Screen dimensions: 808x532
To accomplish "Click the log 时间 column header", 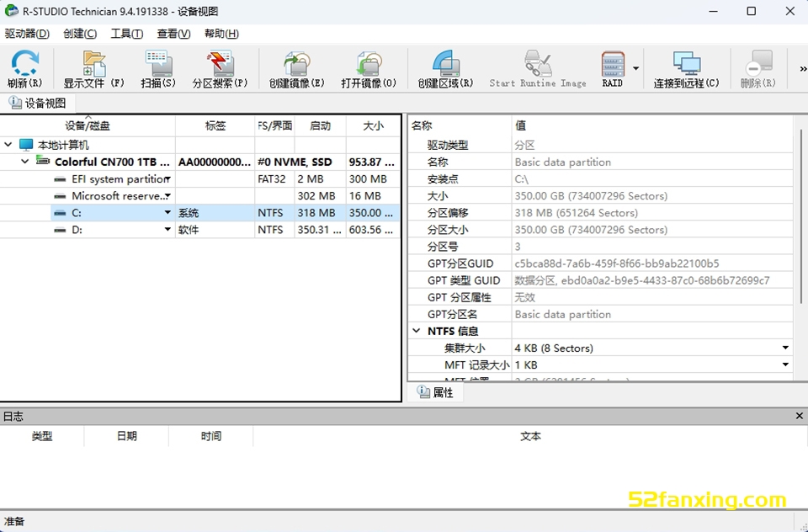I will [210, 436].
